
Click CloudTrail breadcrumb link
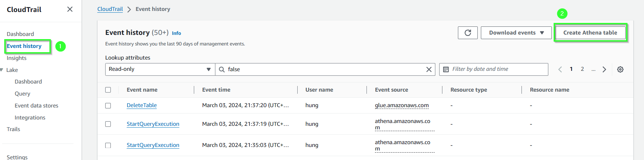point(110,9)
